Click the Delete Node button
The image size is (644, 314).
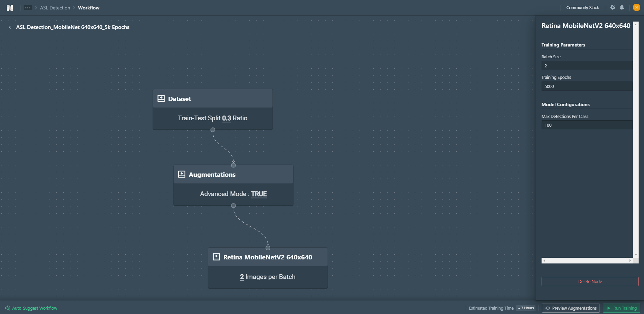(590, 281)
